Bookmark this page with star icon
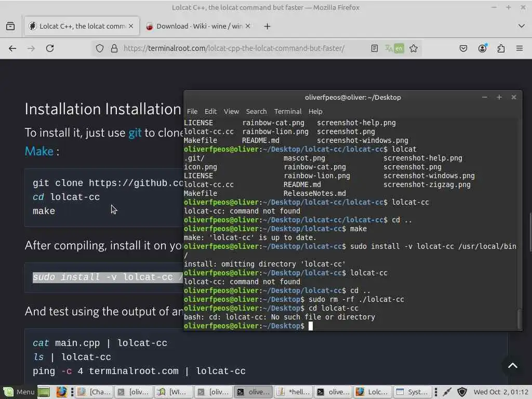 point(413,48)
